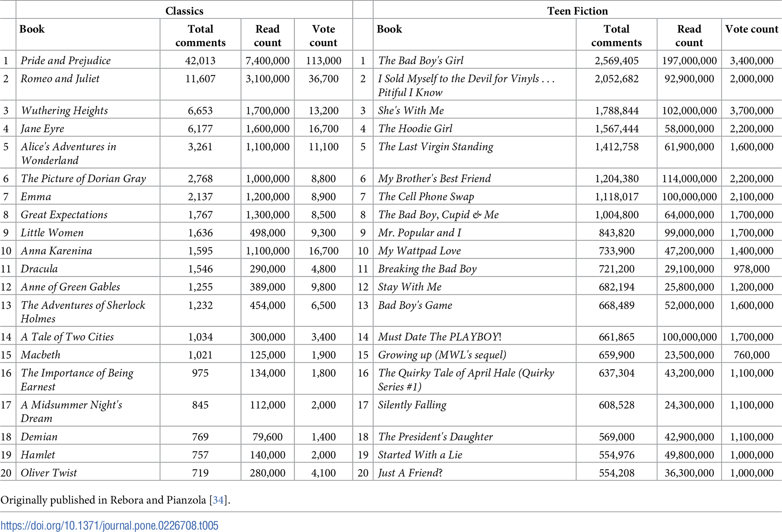Image resolution: width=782 pixels, height=532 pixels.
Task: Select the Teen Fiction section header
Action: pyautogui.click(x=577, y=10)
